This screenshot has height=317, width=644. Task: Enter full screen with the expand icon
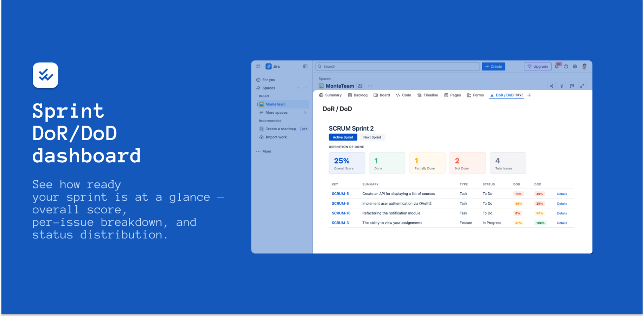pyautogui.click(x=582, y=86)
